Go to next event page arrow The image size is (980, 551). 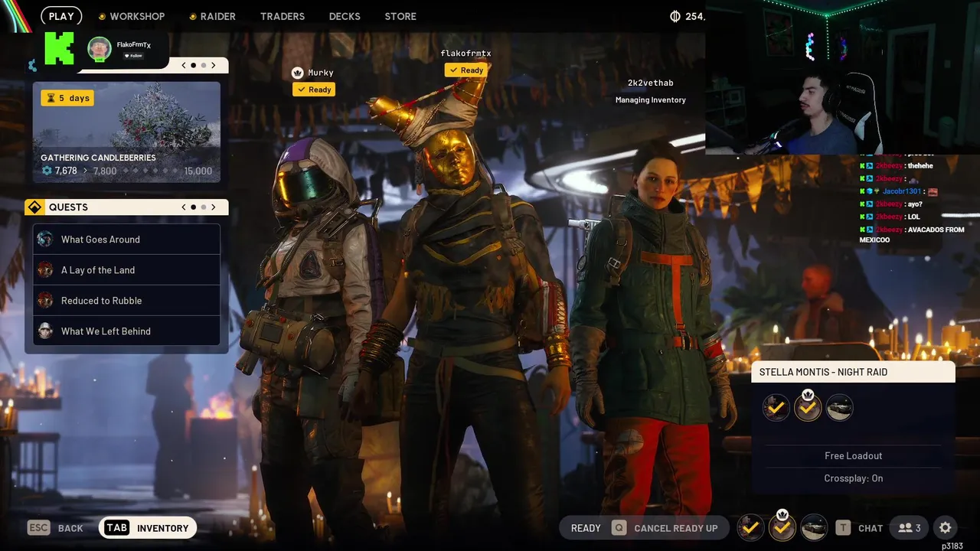[x=214, y=65]
